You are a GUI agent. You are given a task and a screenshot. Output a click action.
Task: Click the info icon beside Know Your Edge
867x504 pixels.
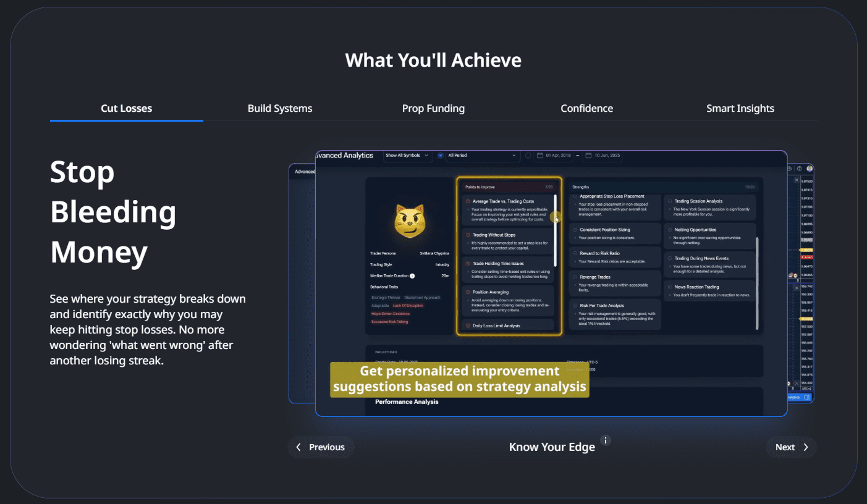pyautogui.click(x=606, y=440)
